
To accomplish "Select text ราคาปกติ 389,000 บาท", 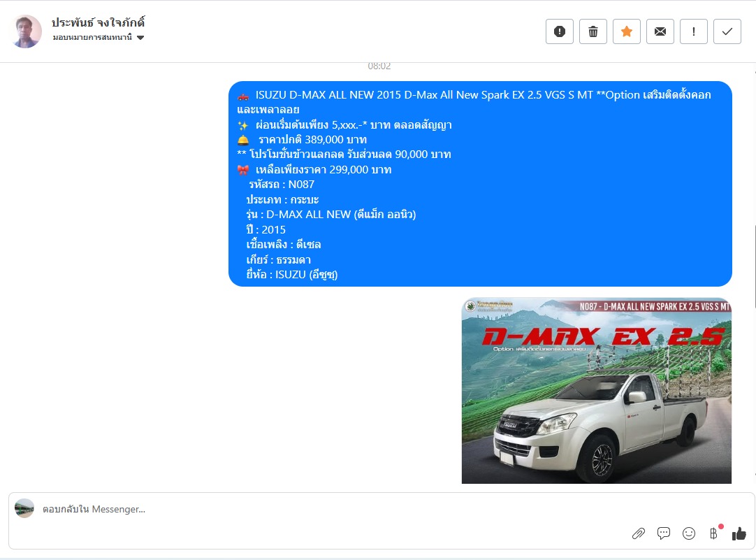I will click(312, 140).
